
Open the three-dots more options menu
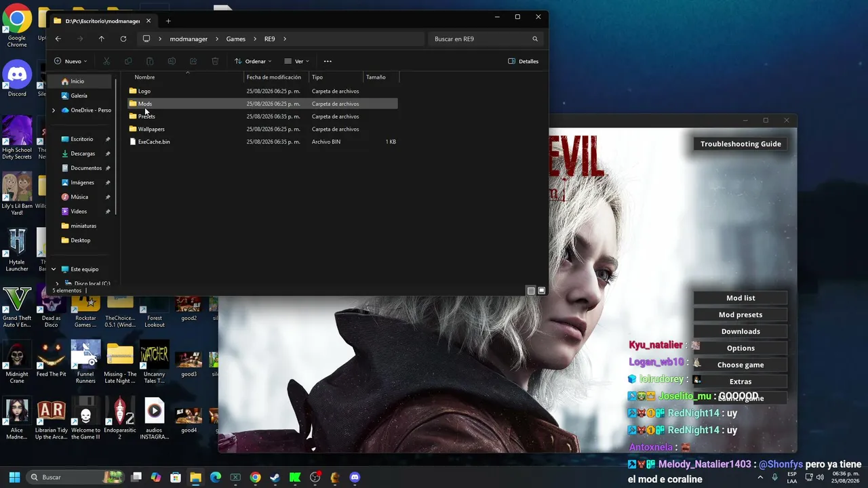(x=328, y=61)
